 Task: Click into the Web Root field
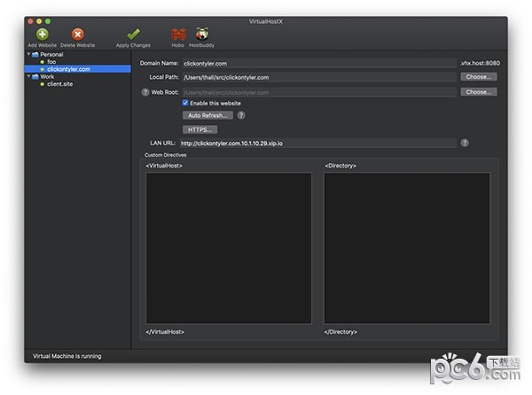pyautogui.click(x=319, y=92)
